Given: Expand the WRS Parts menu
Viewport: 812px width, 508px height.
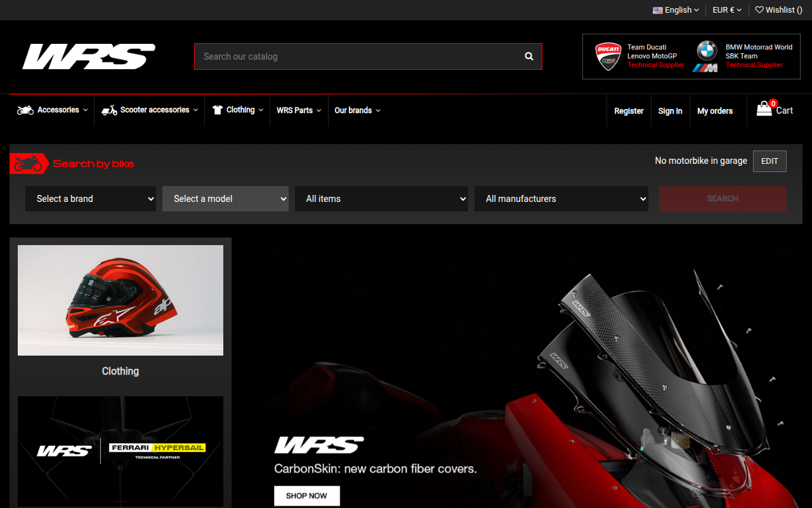Looking at the screenshot, I should (x=299, y=110).
